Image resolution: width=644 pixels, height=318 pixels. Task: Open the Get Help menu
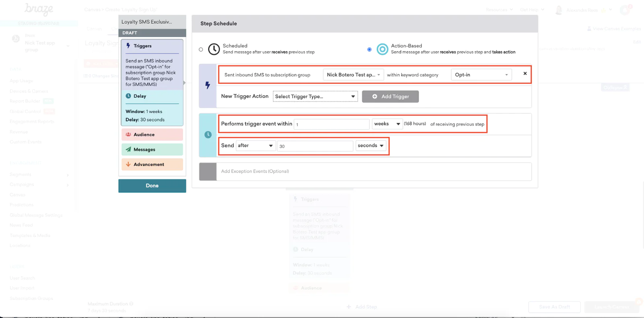point(532,10)
